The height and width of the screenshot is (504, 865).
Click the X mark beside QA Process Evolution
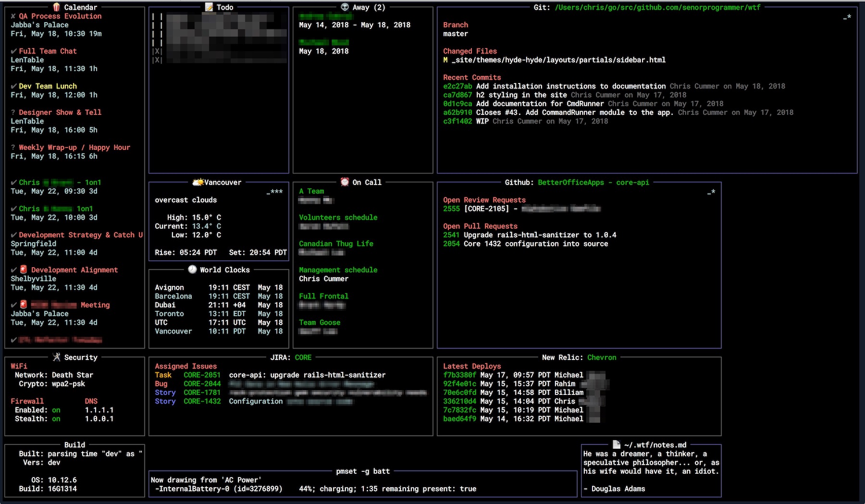(x=13, y=16)
